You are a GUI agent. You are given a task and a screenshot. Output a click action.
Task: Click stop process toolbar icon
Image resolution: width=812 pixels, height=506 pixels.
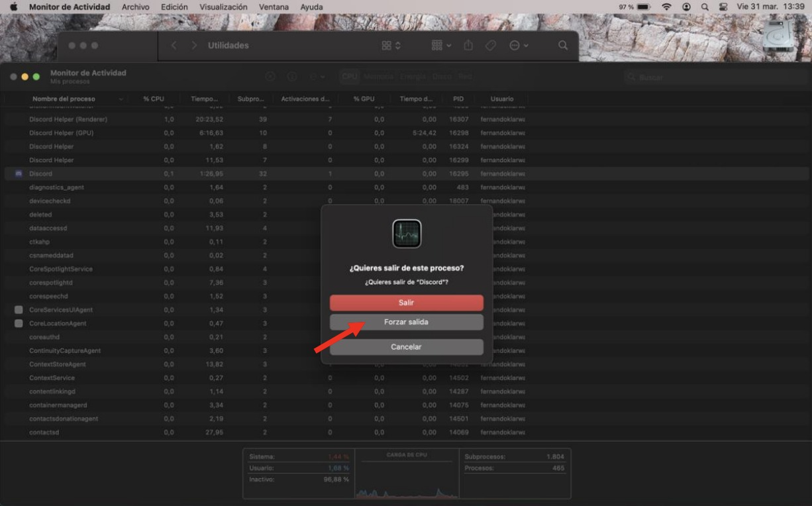pyautogui.click(x=270, y=77)
